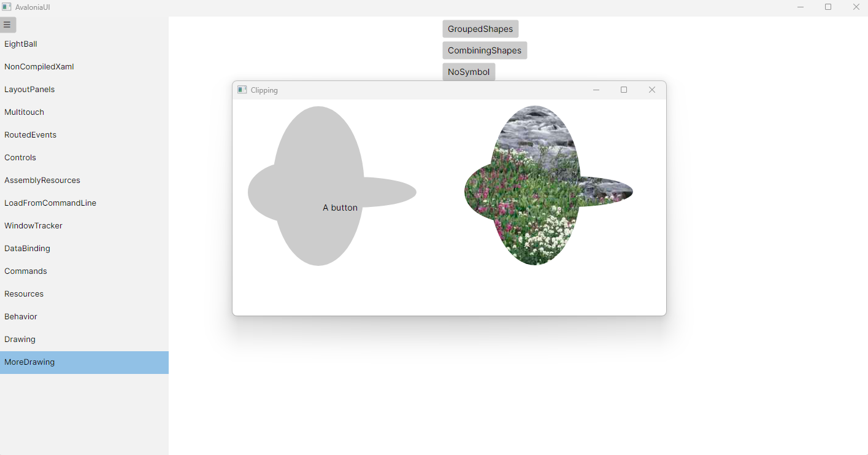Open the DataBinding sample
Viewport: 868px width, 455px height.
[84, 249]
